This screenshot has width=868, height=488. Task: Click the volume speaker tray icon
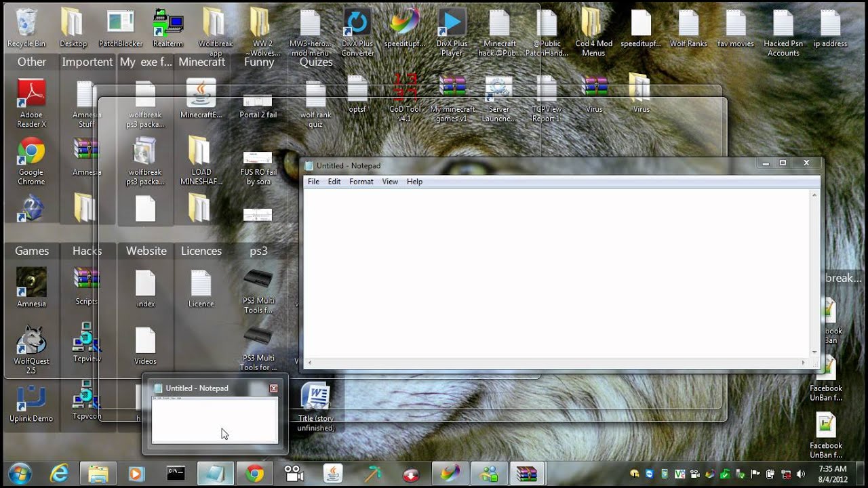[801, 474]
